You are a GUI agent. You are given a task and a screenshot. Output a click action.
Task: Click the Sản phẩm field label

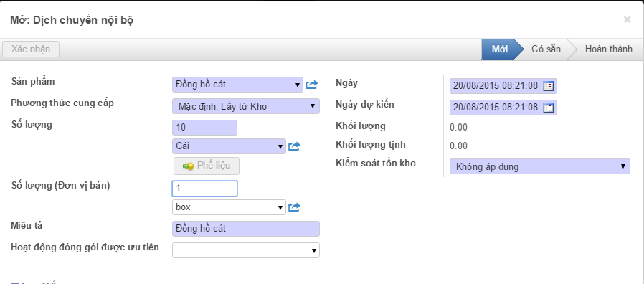(x=33, y=81)
